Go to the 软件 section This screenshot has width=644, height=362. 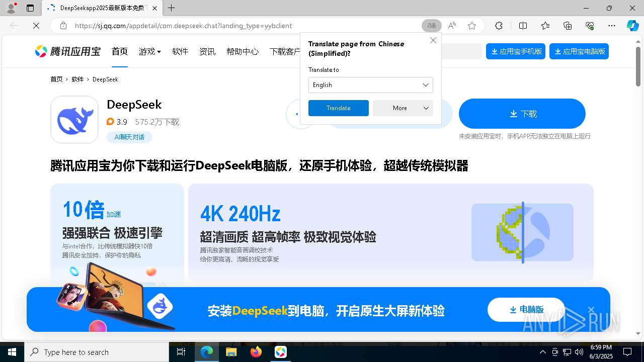180,51
